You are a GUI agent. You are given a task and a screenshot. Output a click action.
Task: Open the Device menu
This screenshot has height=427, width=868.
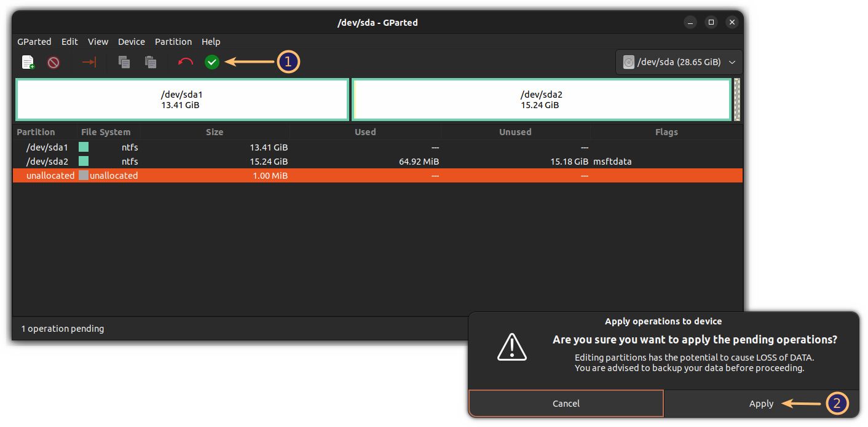(131, 41)
